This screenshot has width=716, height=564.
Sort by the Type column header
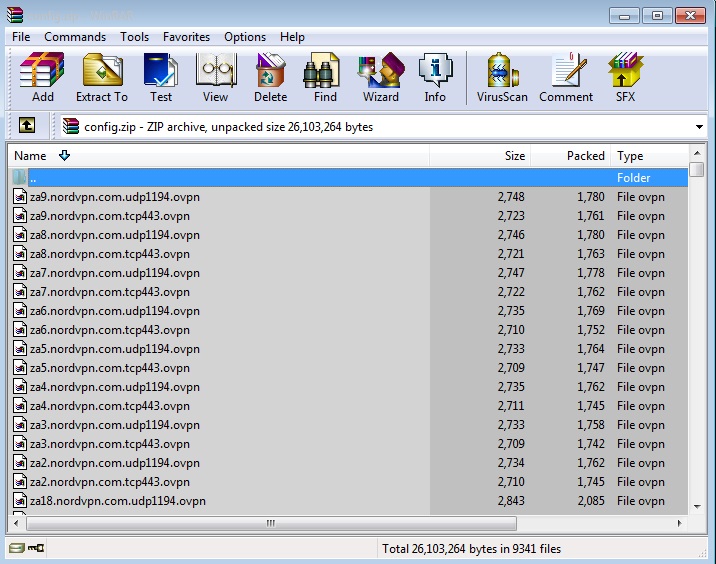649,156
